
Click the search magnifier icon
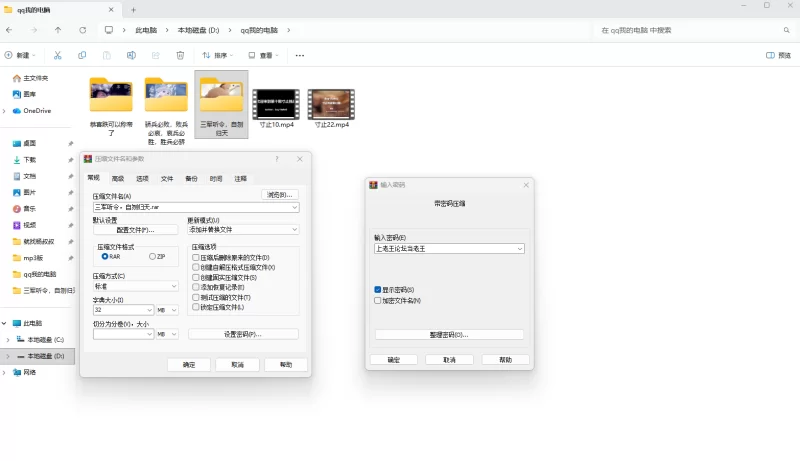coord(786,30)
